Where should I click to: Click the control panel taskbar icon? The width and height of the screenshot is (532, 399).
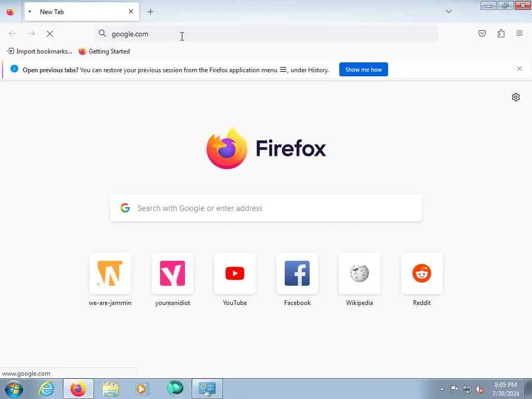207,389
